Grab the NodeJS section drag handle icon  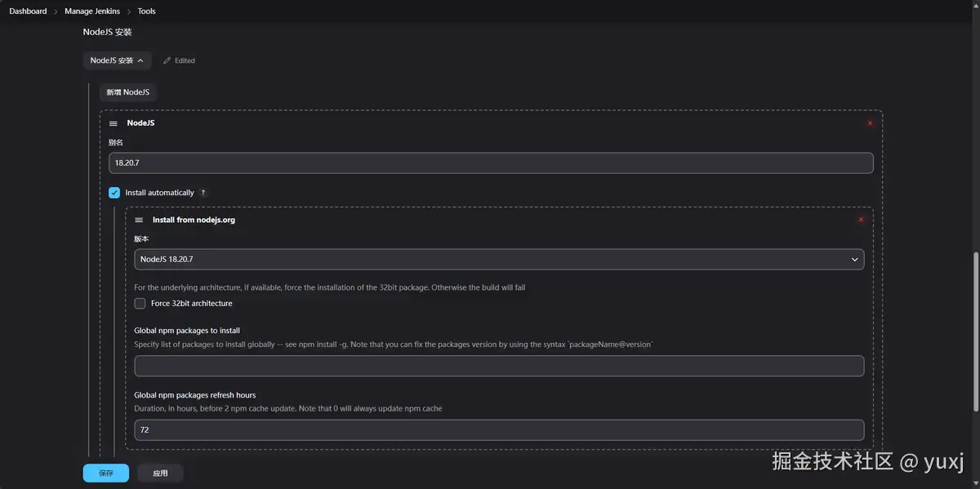(x=114, y=123)
